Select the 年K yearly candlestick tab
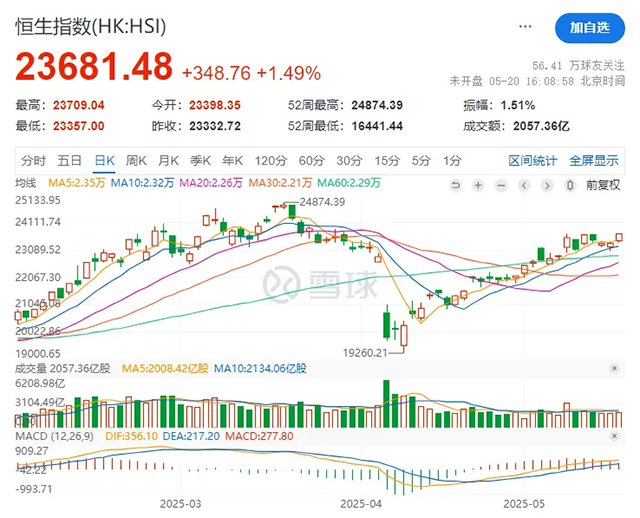Viewport: 640px width, 518px height. [233, 160]
